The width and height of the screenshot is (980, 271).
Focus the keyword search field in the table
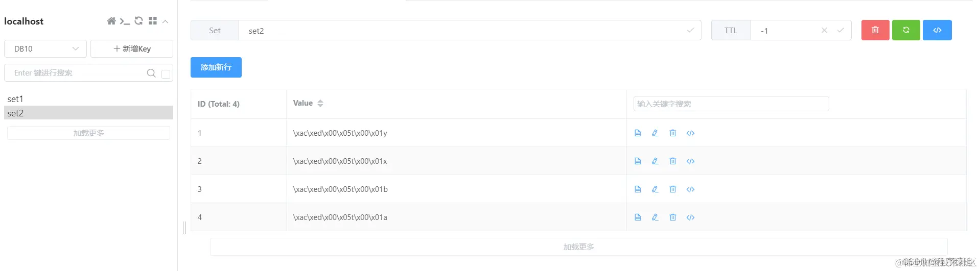[731, 104]
